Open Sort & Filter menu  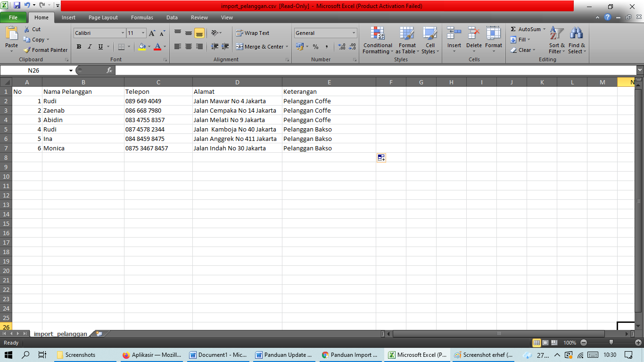click(557, 40)
